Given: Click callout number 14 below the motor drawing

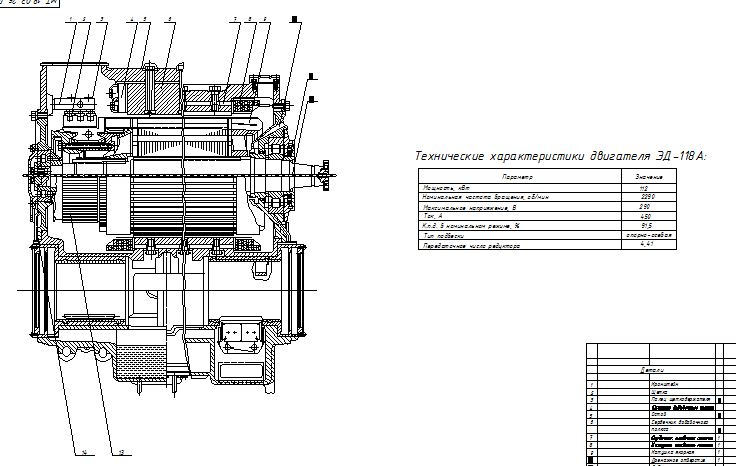Looking at the screenshot, I should coord(84,452).
